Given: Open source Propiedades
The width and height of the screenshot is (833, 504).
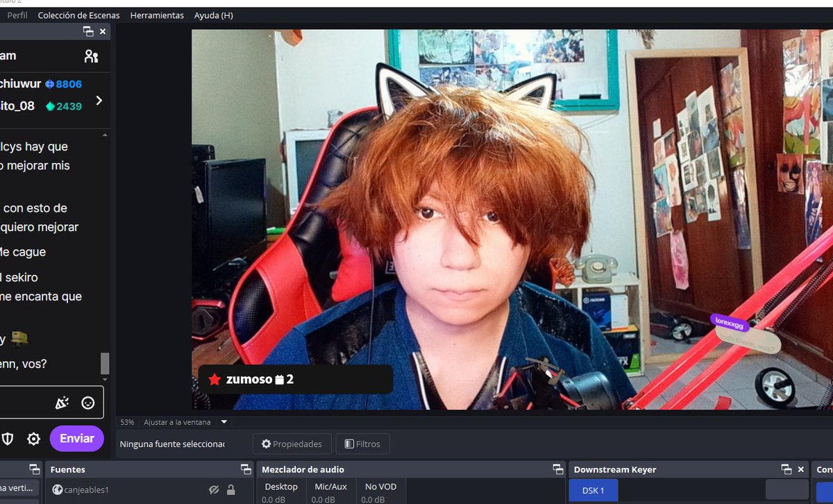Looking at the screenshot, I should click(x=292, y=444).
